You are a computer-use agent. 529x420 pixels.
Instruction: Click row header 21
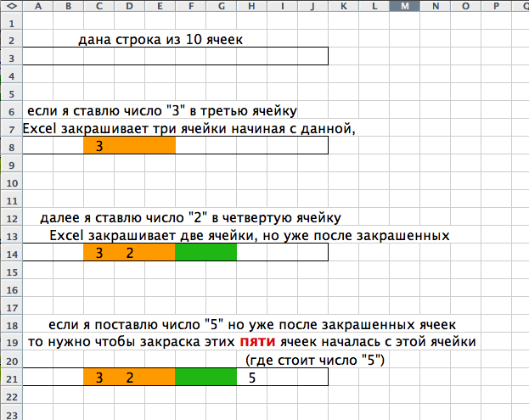9,378
